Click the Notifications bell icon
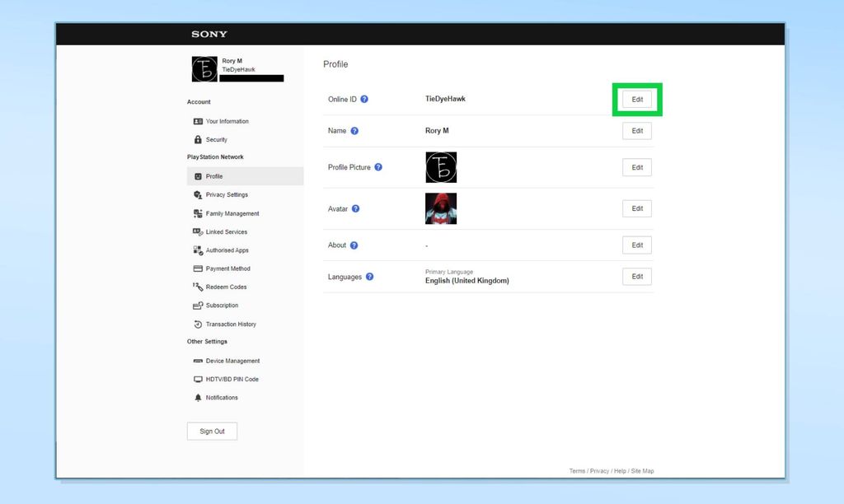 (x=198, y=398)
